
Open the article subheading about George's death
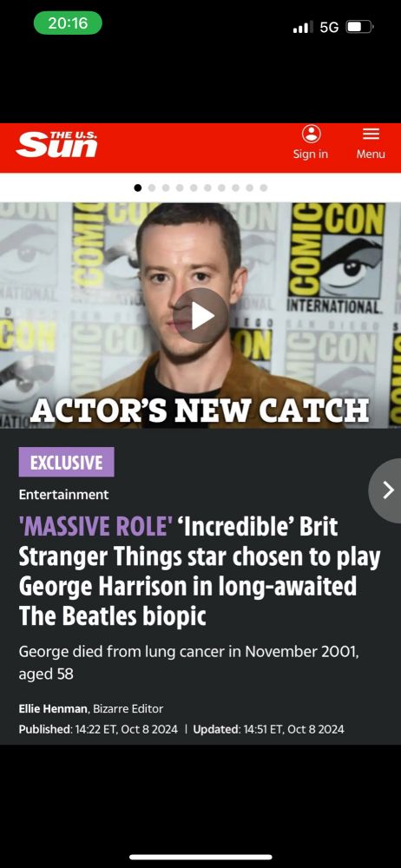tap(189, 662)
